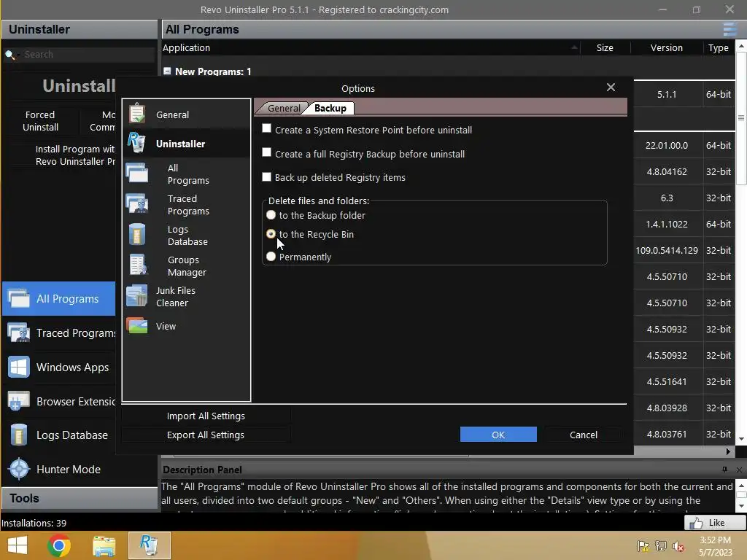Click the Traced Programs sidebar icon

(x=19, y=332)
